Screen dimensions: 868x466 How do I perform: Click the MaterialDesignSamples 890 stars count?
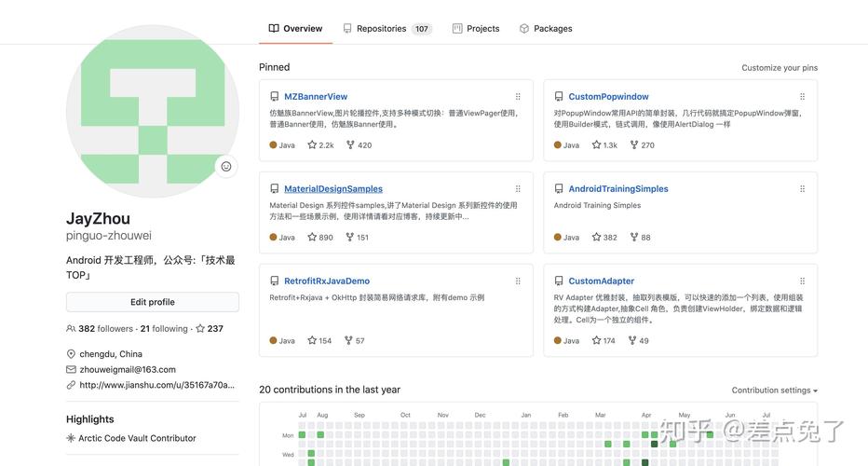coord(320,237)
